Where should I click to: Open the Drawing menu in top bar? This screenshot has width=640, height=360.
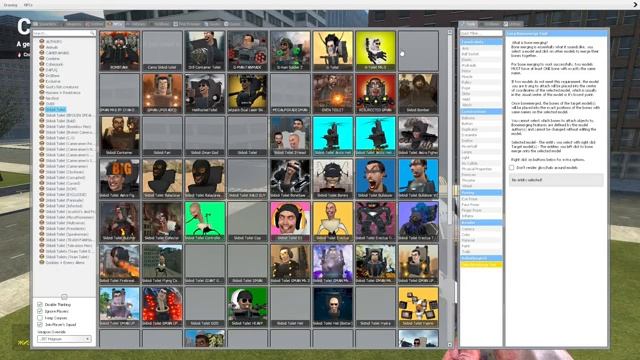[10, 5]
